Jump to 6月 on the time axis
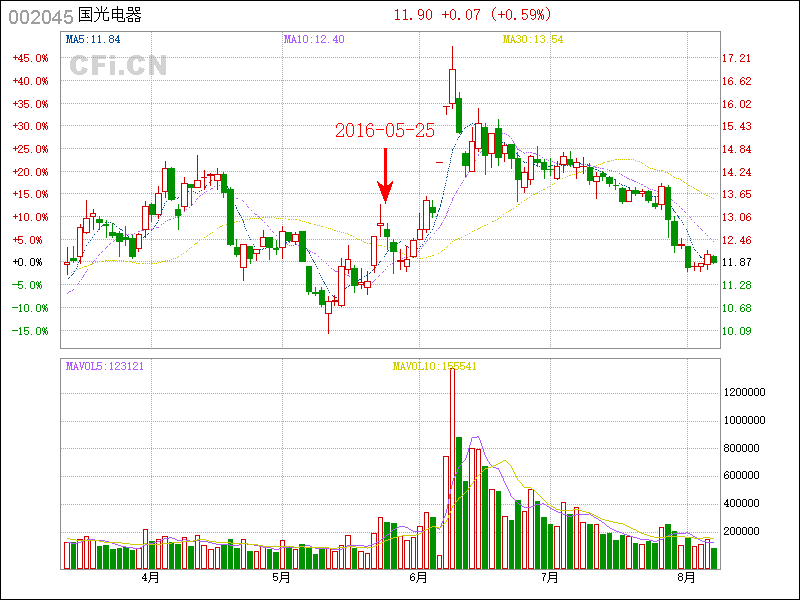 419,578
